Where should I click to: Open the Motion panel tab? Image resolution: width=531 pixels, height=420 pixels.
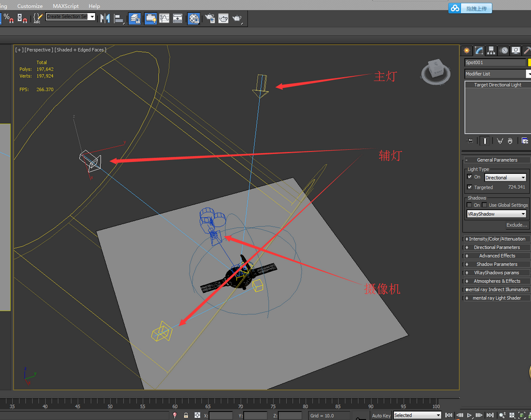[x=504, y=50]
